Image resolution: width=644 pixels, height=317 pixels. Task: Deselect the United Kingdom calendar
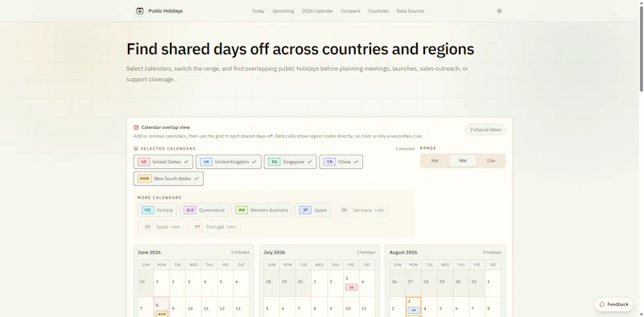coord(229,162)
